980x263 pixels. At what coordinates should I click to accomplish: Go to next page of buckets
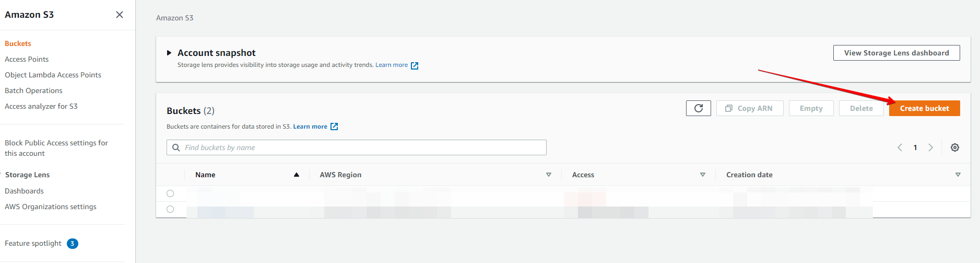click(930, 147)
